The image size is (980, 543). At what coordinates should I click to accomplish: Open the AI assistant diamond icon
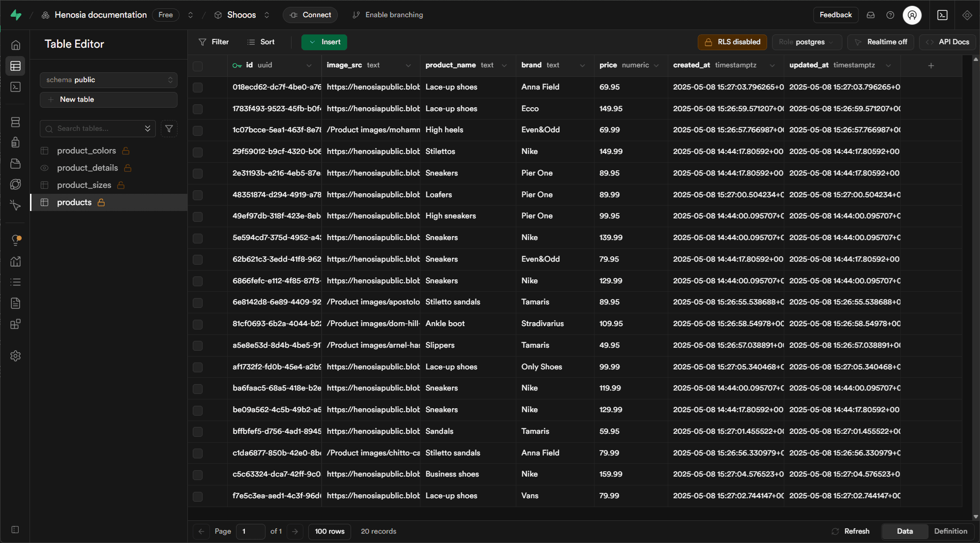pyautogui.click(x=967, y=15)
